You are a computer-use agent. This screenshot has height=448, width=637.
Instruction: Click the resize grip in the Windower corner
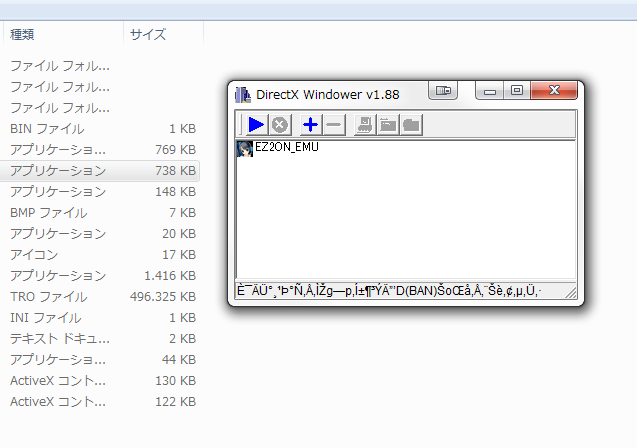pos(571,293)
